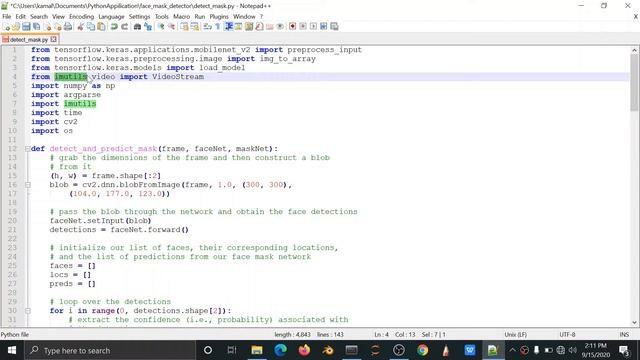Click the macro Playback toolbar icon
Image resolution: width=640 pixels, height=360 pixels.
coord(313,27)
